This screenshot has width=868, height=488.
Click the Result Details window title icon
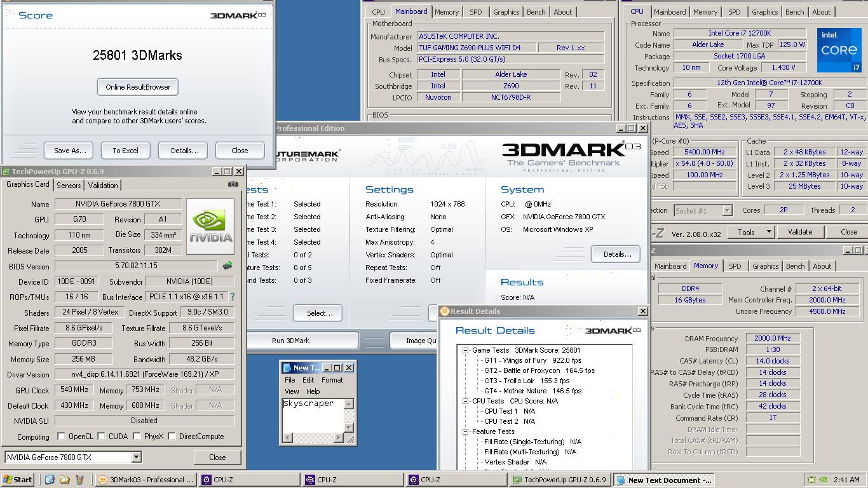(445, 311)
